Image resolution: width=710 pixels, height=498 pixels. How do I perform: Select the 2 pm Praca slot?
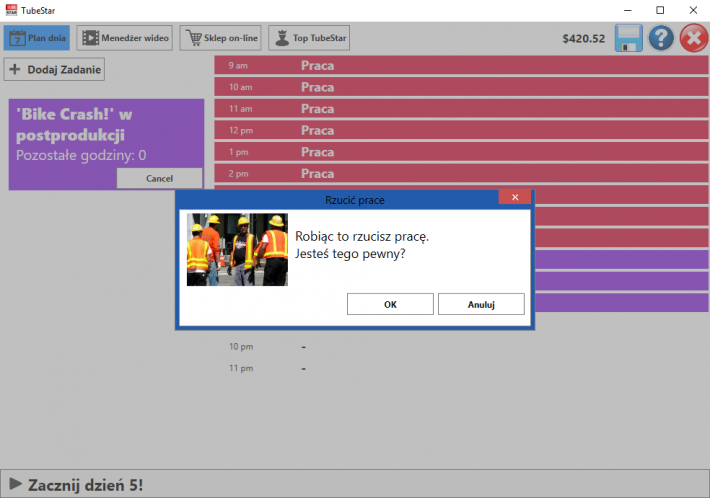click(x=461, y=174)
